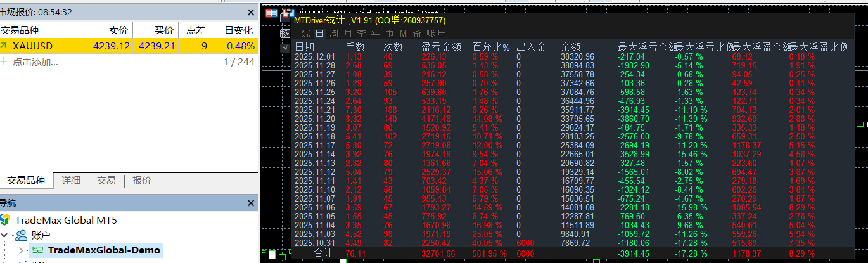Click the 2025.11.20 date row

[315, 118]
